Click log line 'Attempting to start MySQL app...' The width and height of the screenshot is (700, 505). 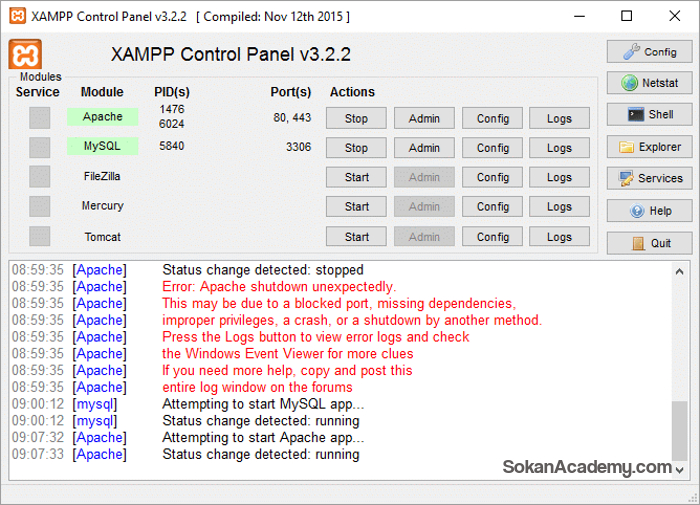click(x=263, y=404)
